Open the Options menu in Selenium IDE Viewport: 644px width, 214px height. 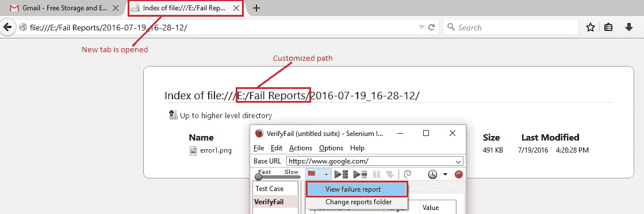(x=331, y=148)
